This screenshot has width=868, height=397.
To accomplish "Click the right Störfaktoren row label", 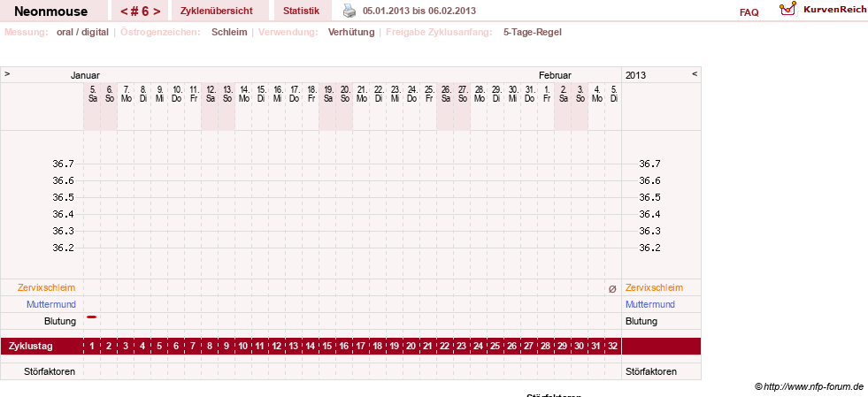I will [651, 371].
